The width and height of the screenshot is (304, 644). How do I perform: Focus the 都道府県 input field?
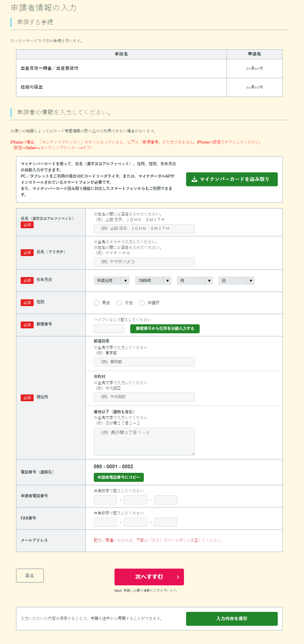[144, 362]
